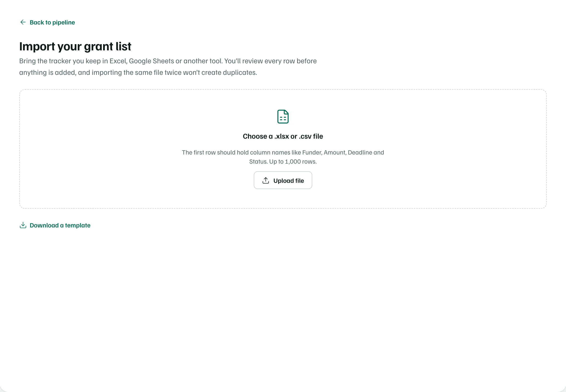Click the 'Import your grant list' heading
566x392 pixels.
[x=75, y=47]
